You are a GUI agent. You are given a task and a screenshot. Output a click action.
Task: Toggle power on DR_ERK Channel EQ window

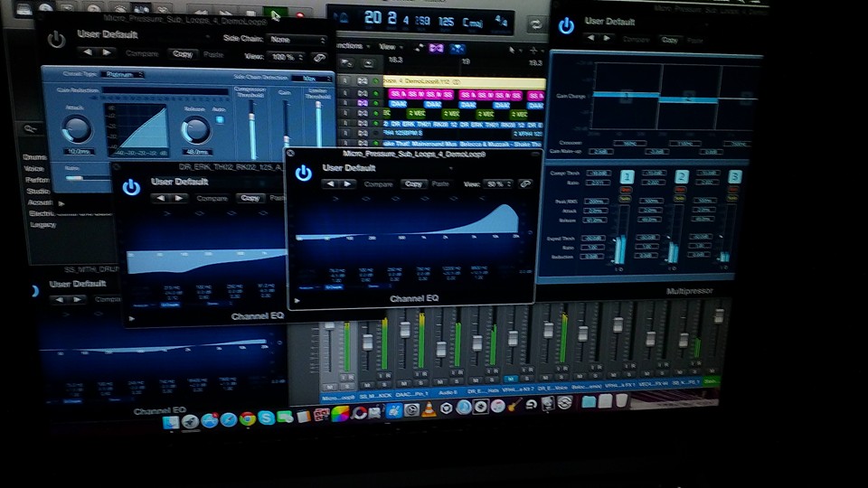(x=131, y=187)
